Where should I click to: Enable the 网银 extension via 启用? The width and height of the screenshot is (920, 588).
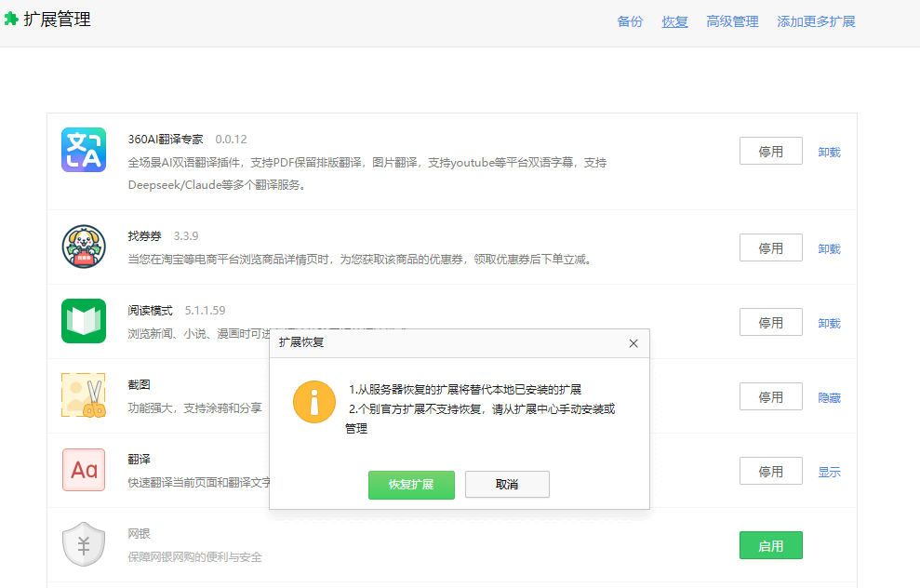click(x=770, y=544)
